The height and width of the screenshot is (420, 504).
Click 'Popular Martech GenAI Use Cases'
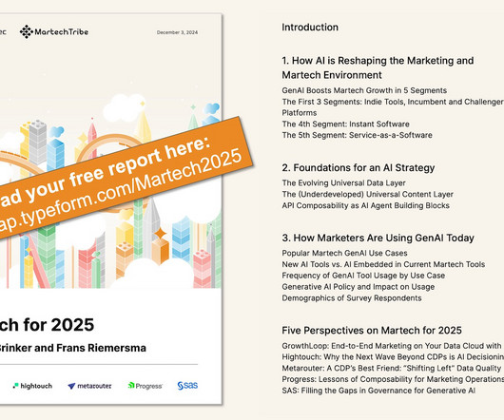click(344, 254)
